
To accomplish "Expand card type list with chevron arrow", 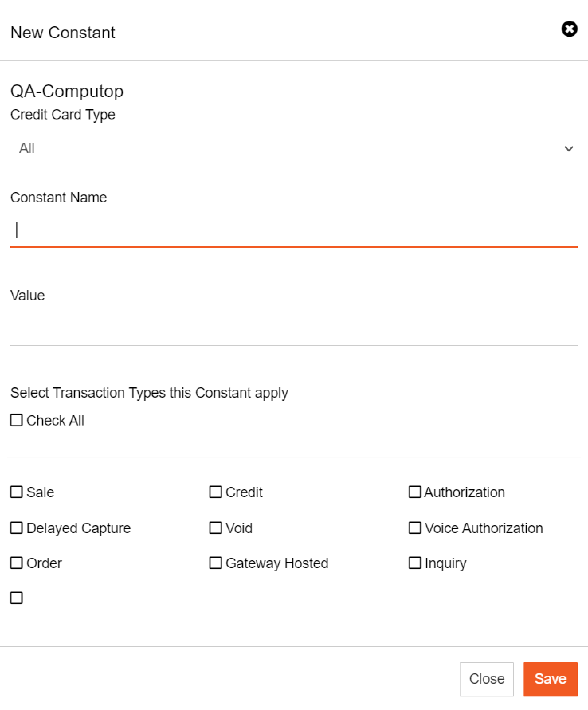I will pyautogui.click(x=569, y=148).
